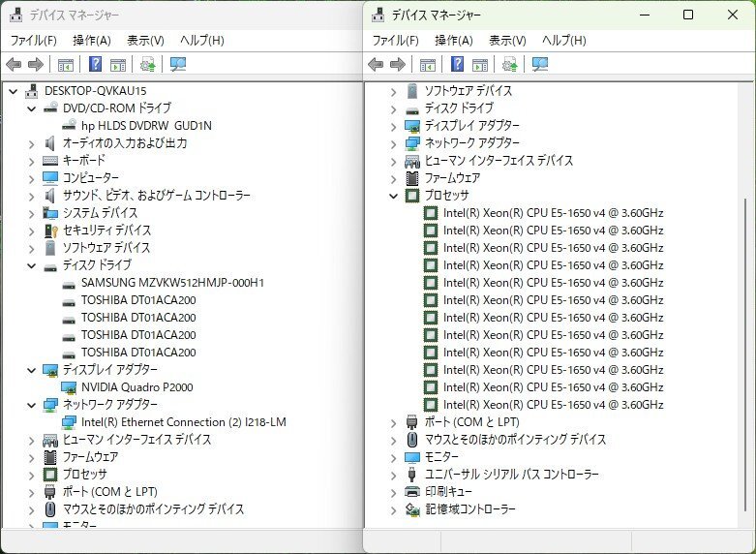Open ファイル(F) menu in right window
Screen dimensions: 756x554
(395, 40)
